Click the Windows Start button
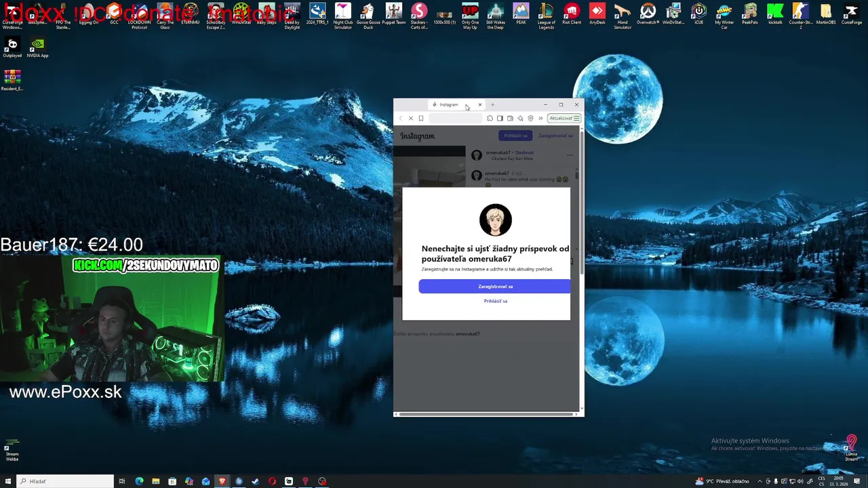868x488 pixels. 7,481
